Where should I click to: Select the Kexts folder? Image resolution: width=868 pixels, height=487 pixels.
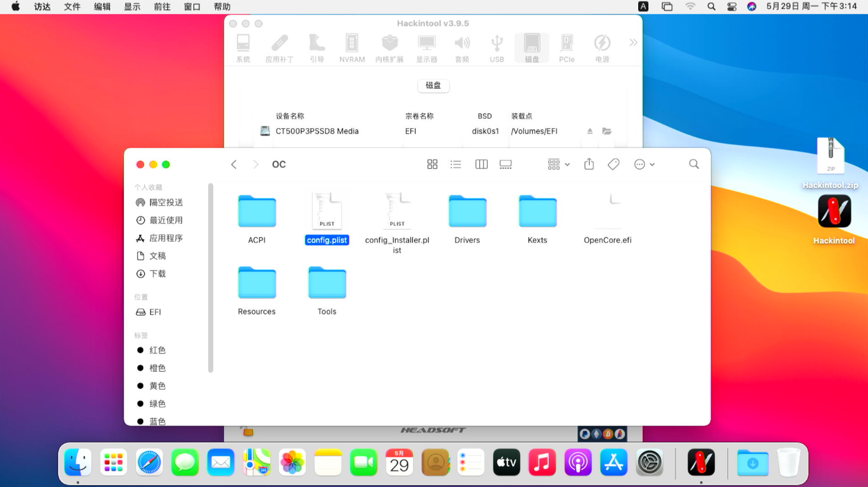[x=538, y=219]
